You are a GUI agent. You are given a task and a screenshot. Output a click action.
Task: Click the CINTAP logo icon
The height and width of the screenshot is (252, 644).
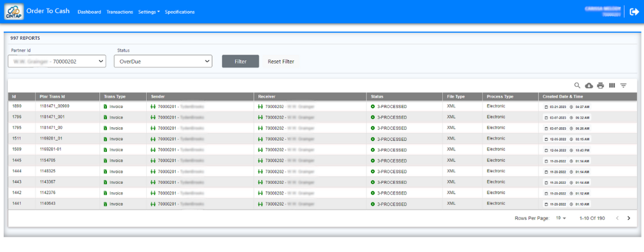[13, 12]
